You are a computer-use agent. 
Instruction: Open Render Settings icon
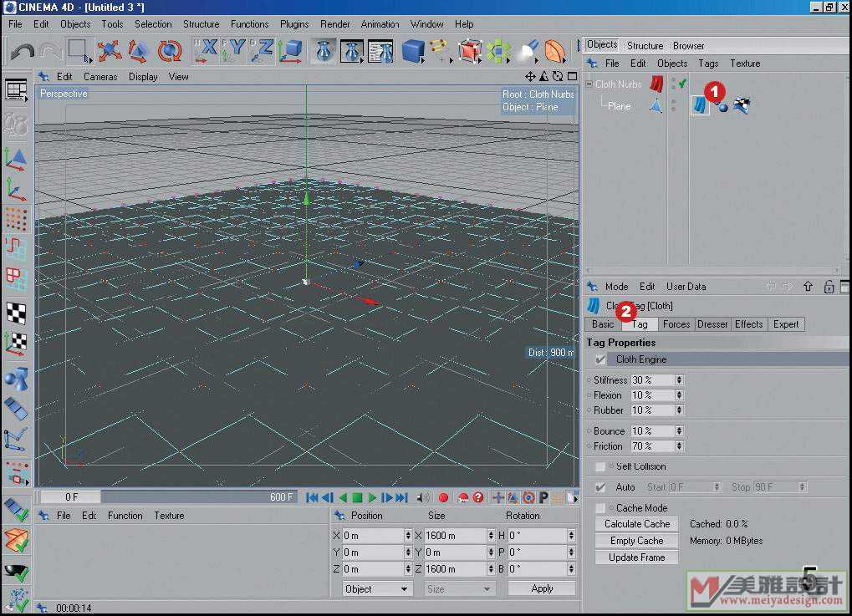click(381, 51)
